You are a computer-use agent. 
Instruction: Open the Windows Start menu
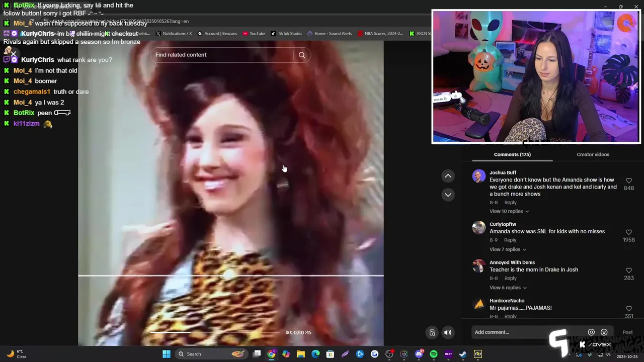point(167,354)
